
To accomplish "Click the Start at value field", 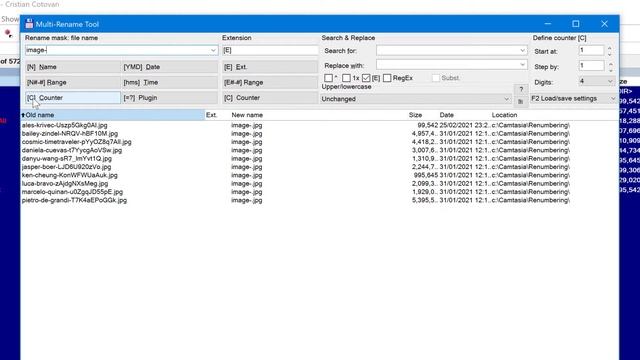I will 591,51.
